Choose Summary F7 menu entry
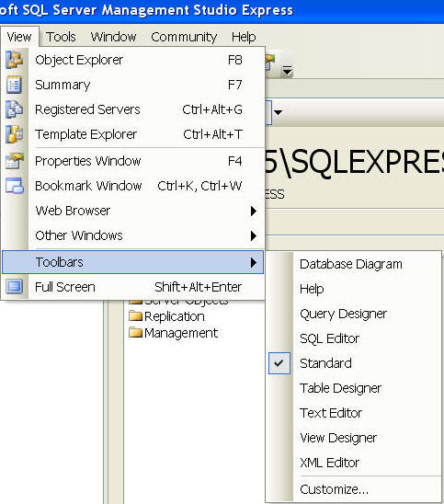444x504 pixels. [x=132, y=85]
